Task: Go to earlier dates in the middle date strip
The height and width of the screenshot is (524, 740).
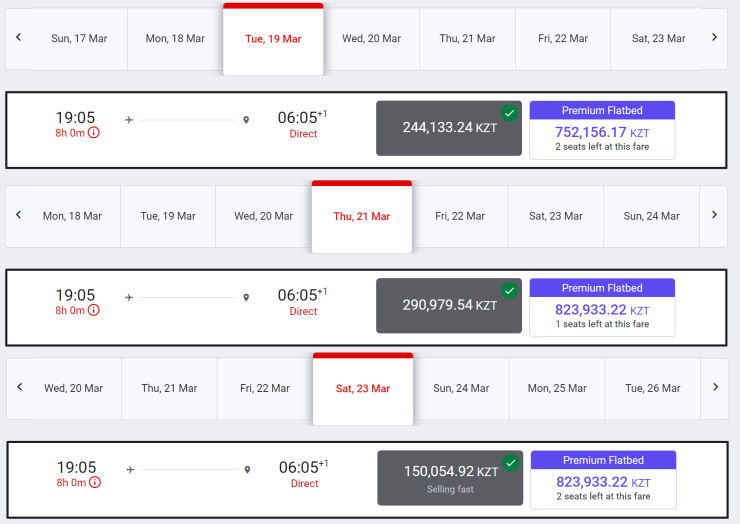Action: pyautogui.click(x=18, y=215)
